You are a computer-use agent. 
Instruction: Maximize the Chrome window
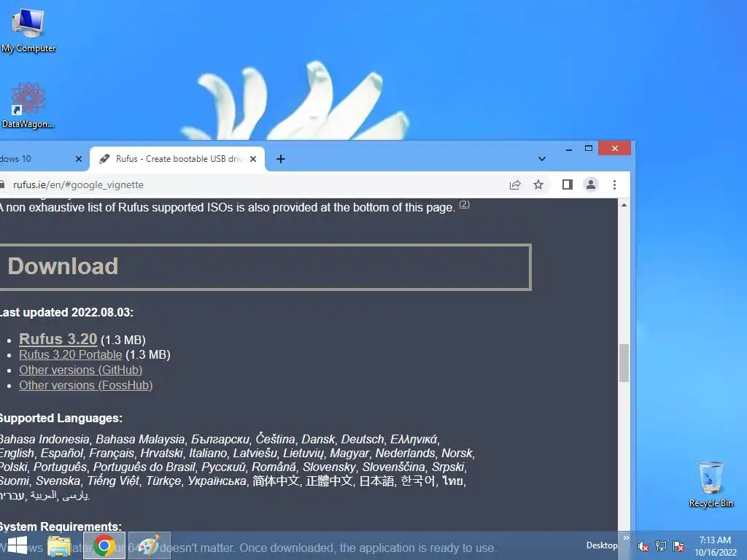click(589, 149)
